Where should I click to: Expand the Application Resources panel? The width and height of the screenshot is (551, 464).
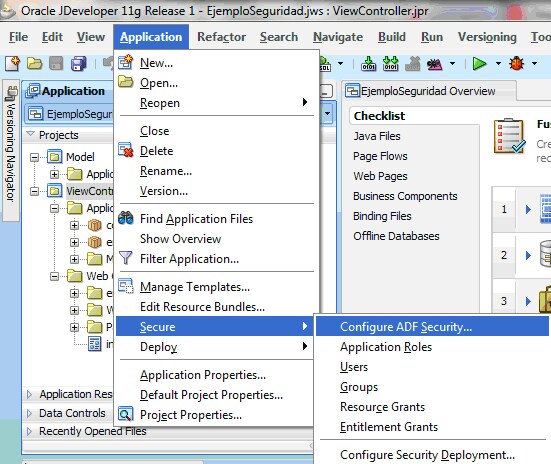tap(29, 394)
